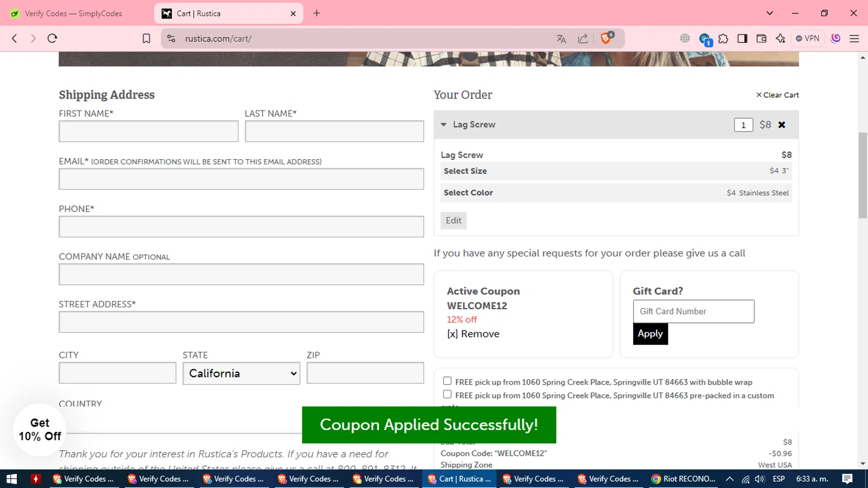Click the ZIP input field
The width and height of the screenshot is (868, 488).
click(365, 373)
